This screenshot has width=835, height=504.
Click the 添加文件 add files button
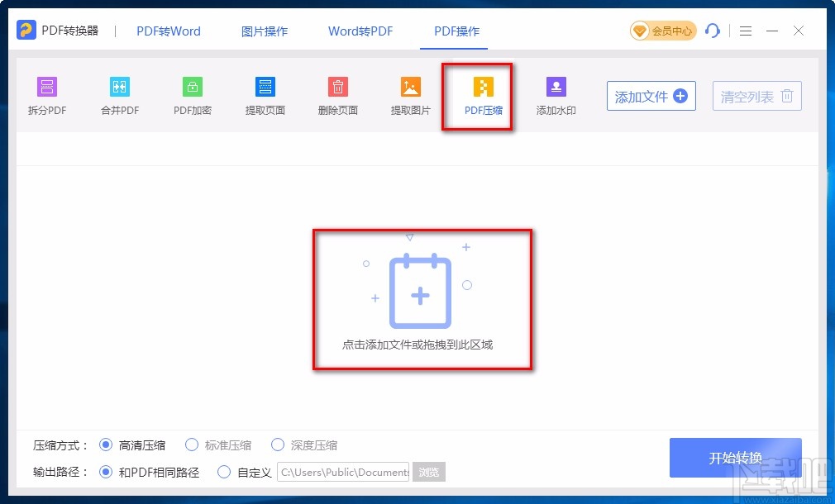pos(651,96)
